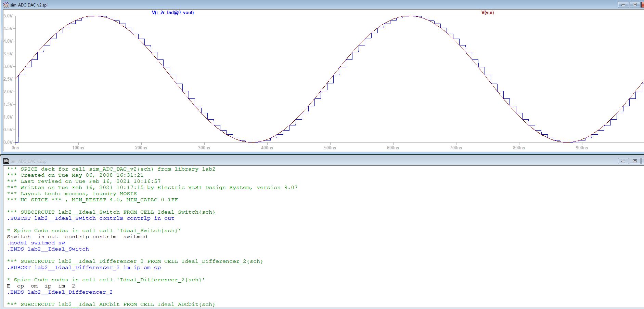
Task: Click the Sswitch netlist statement line
Action: pos(77,237)
